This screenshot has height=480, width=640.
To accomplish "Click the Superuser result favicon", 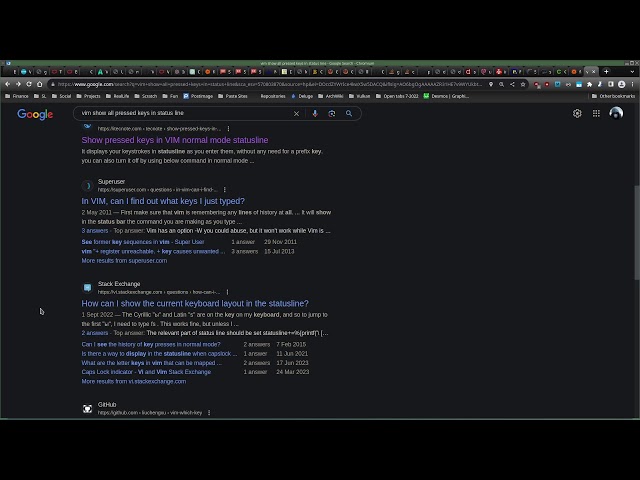I will tap(87, 186).
